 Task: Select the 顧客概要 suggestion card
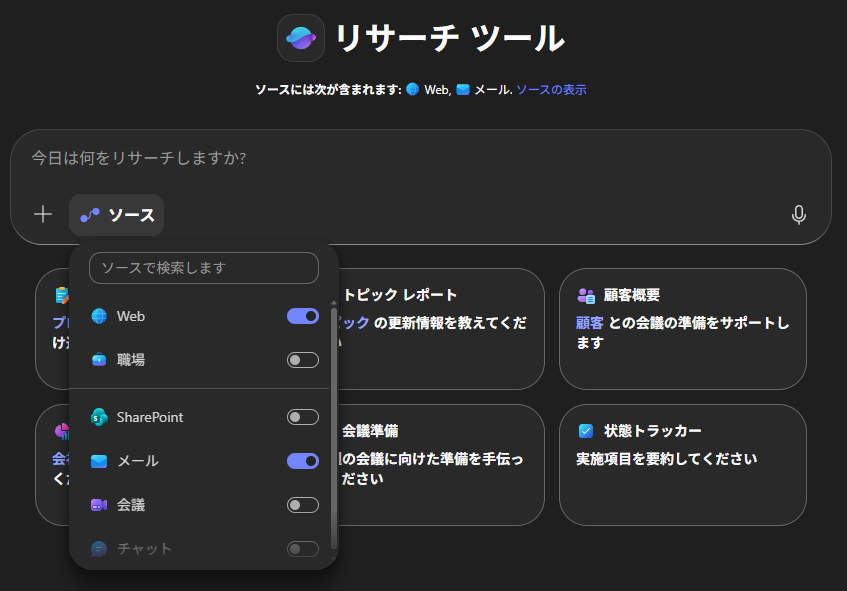click(x=682, y=328)
